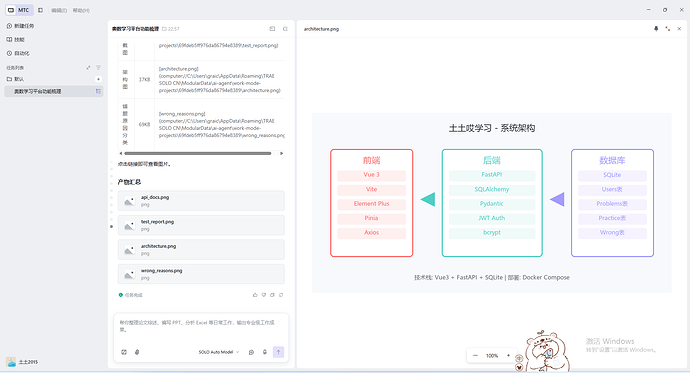
Task: Select the 奥数学习平台功能梳理 task in the sidebar
Action: click(54, 91)
